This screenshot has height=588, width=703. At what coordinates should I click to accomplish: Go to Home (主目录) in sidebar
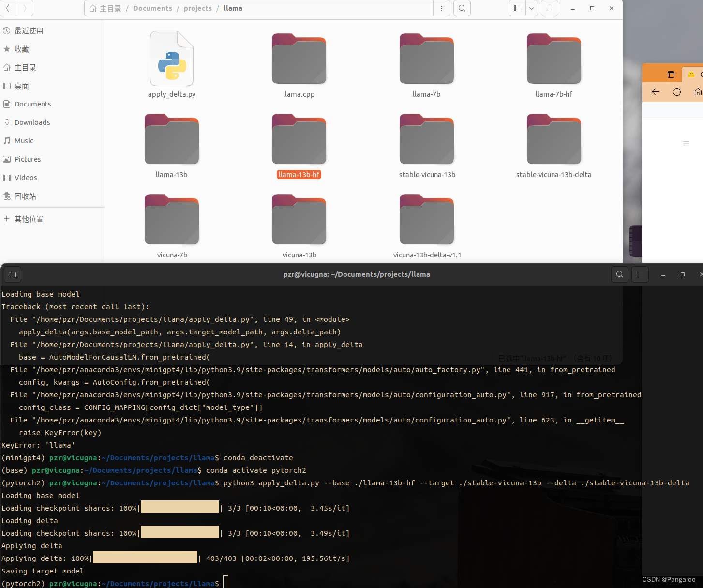52,68
